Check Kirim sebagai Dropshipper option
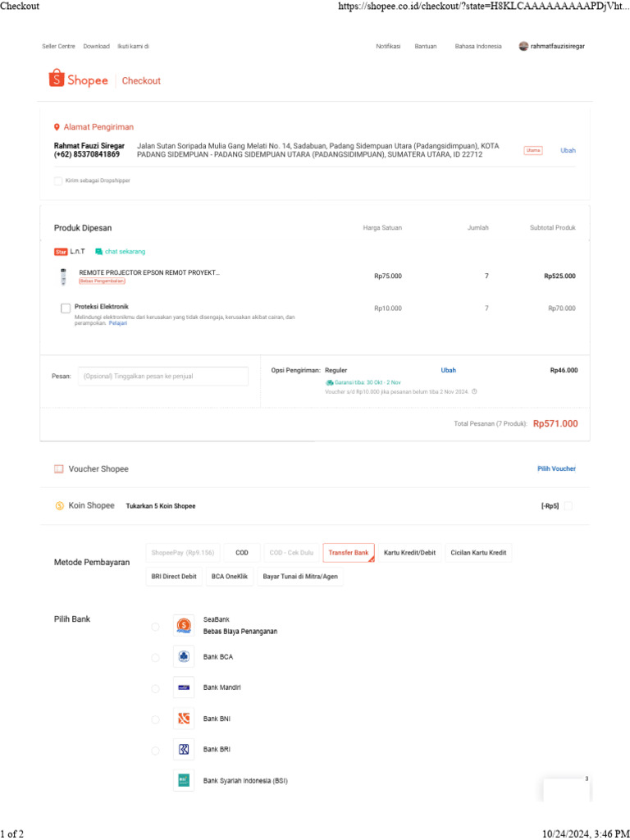The image size is (630, 840). click(58, 180)
